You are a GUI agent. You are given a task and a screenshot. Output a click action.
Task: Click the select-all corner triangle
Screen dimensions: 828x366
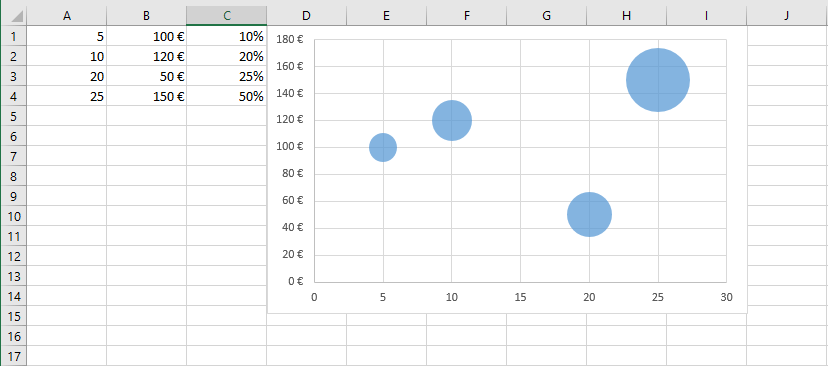(16, 17)
